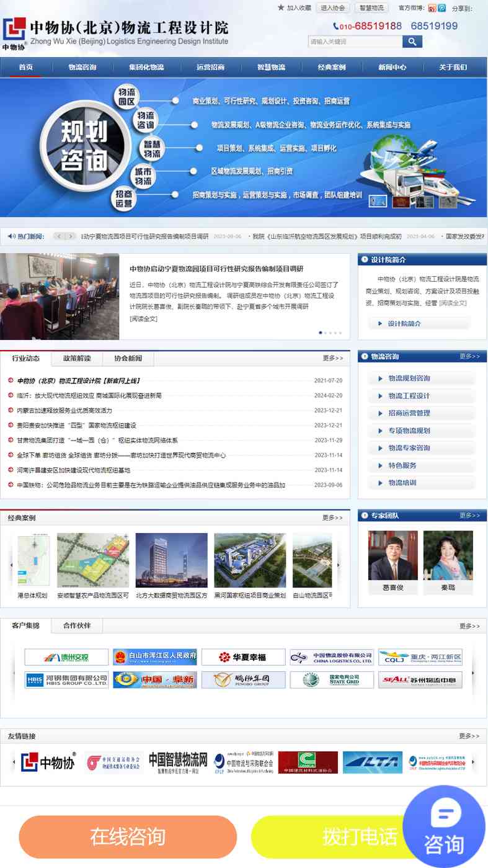Screen dimensions: 488x868
Task: Open 中国智慧物流网 link logo
Action: 178,763
